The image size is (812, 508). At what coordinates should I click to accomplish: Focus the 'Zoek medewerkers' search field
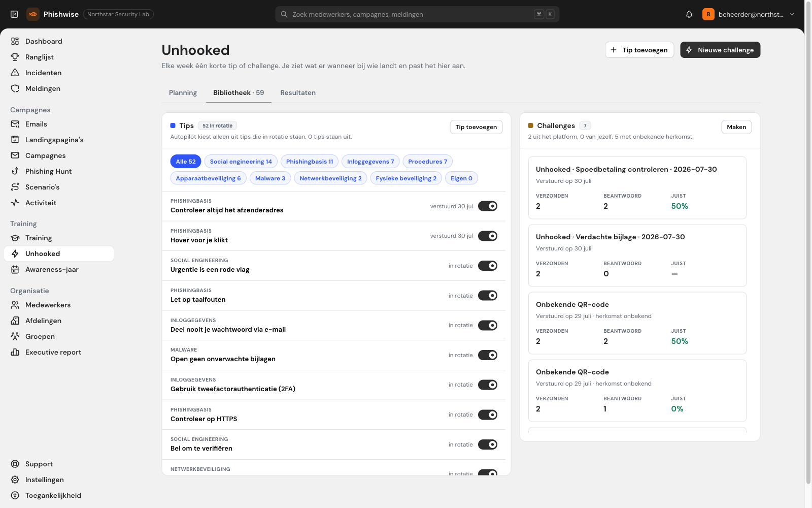click(x=417, y=14)
